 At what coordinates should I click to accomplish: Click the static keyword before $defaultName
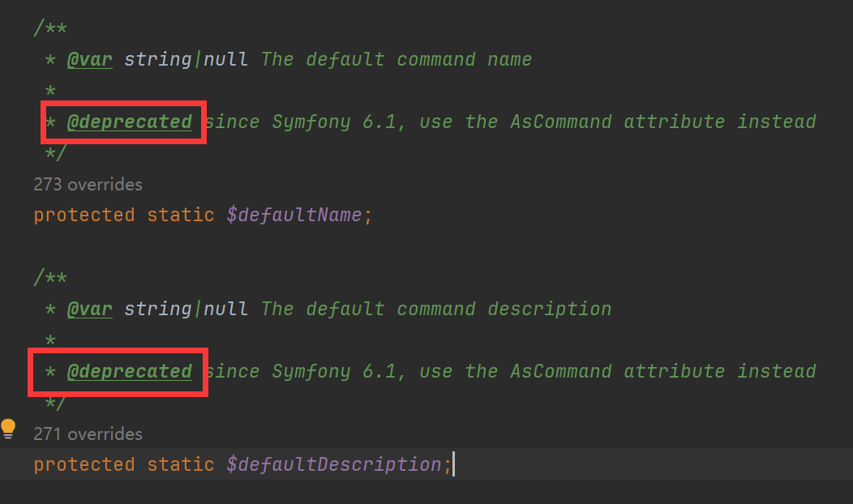coord(181,216)
